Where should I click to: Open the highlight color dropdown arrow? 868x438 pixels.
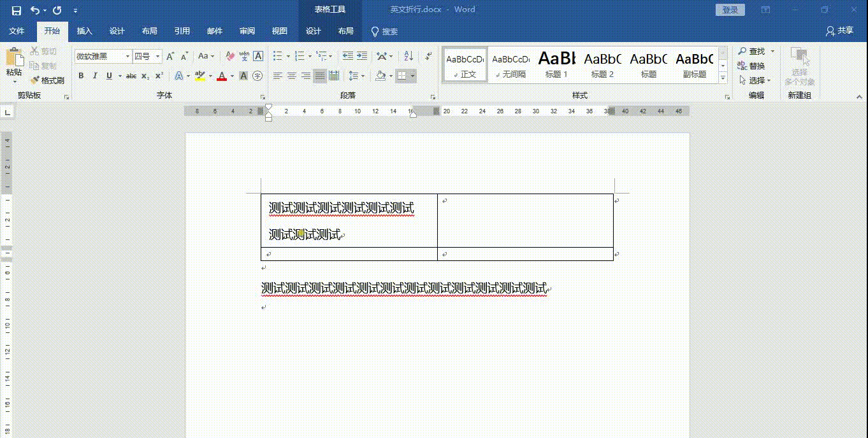pyautogui.click(x=210, y=76)
